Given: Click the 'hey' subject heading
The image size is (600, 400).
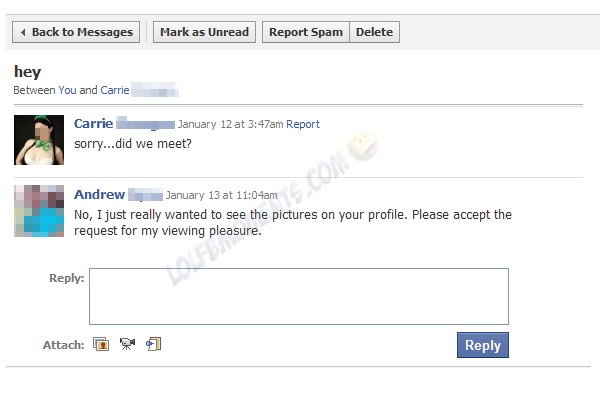Looking at the screenshot, I should (x=25, y=72).
